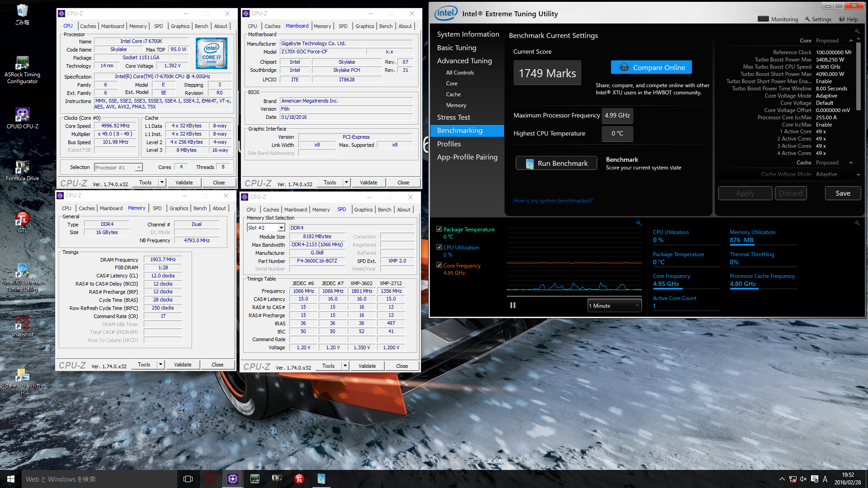
Task: Open Tools dropdown arrow in CPU-Z Memory window
Action: click(160, 365)
